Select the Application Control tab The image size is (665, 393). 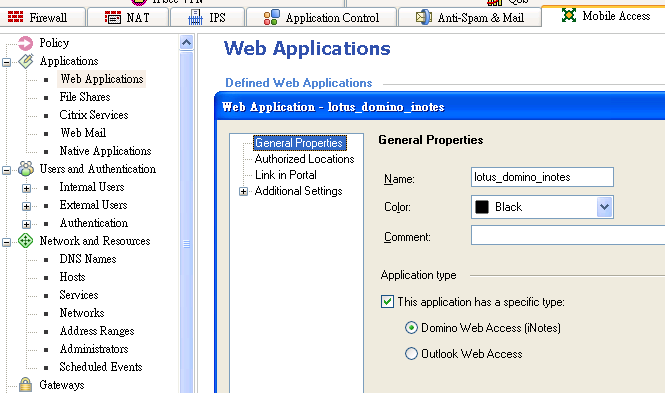click(321, 18)
